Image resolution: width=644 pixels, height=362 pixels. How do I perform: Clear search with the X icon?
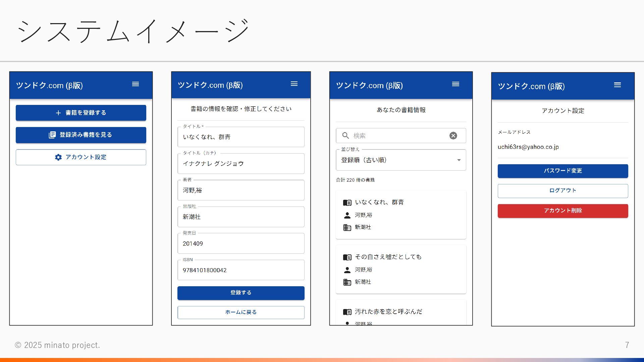(453, 136)
